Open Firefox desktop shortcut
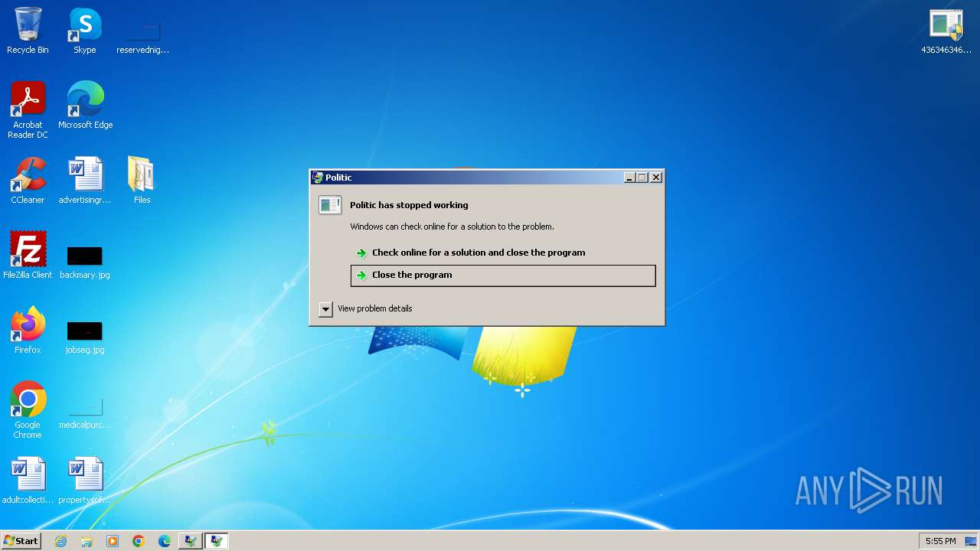Viewport: 980px width, 551px height. click(x=28, y=330)
